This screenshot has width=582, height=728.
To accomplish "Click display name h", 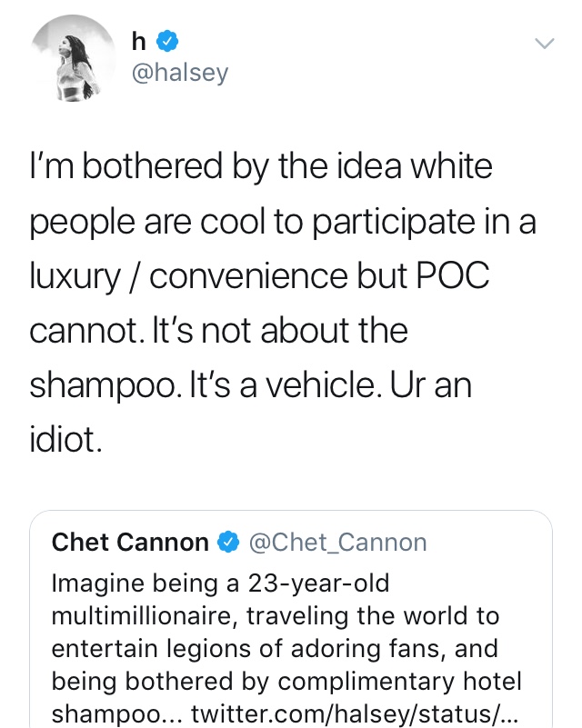I will point(138,41).
